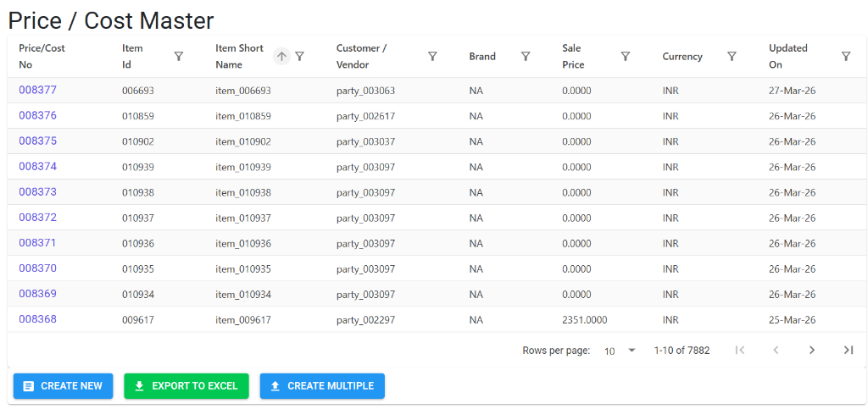This screenshot has width=868, height=409.
Task: Select date 25-Mar-26
Action: pyautogui.click(x=793, y=319)
